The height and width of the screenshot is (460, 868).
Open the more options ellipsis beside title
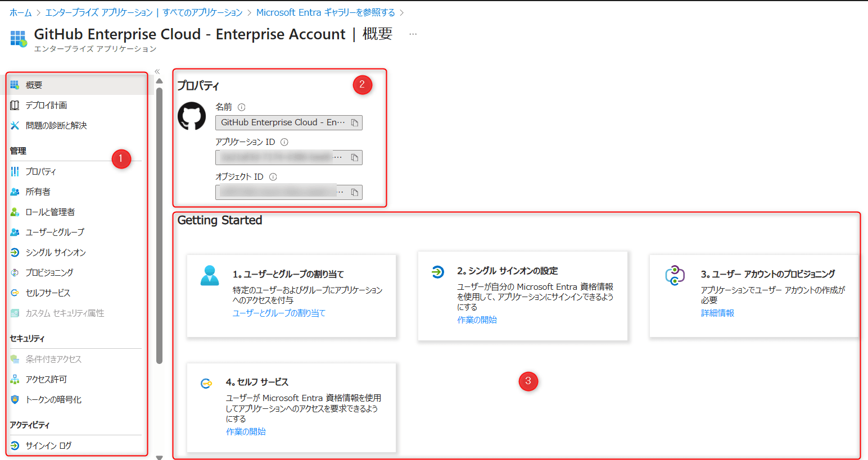(413, 34)
